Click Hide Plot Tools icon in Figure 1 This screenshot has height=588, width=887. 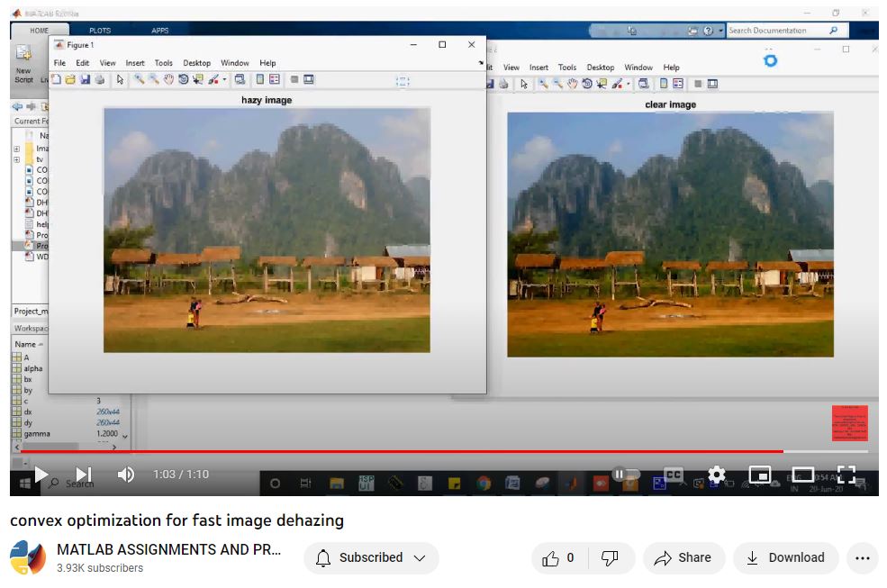294,80
